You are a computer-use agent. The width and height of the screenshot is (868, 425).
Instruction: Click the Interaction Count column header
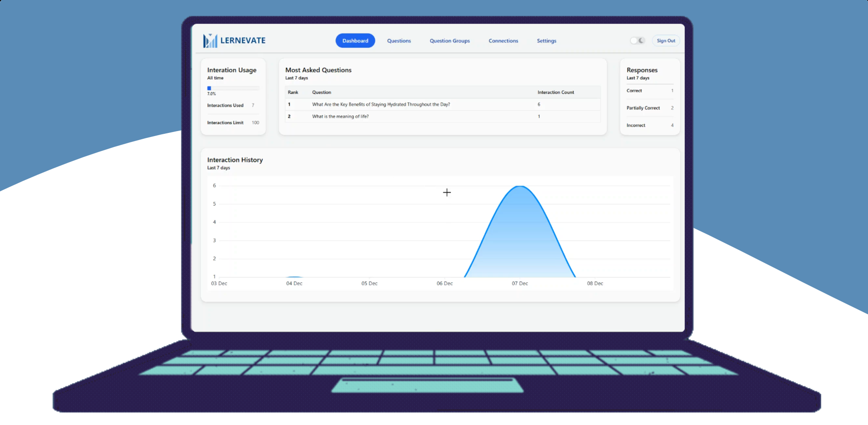pos(556,92)
